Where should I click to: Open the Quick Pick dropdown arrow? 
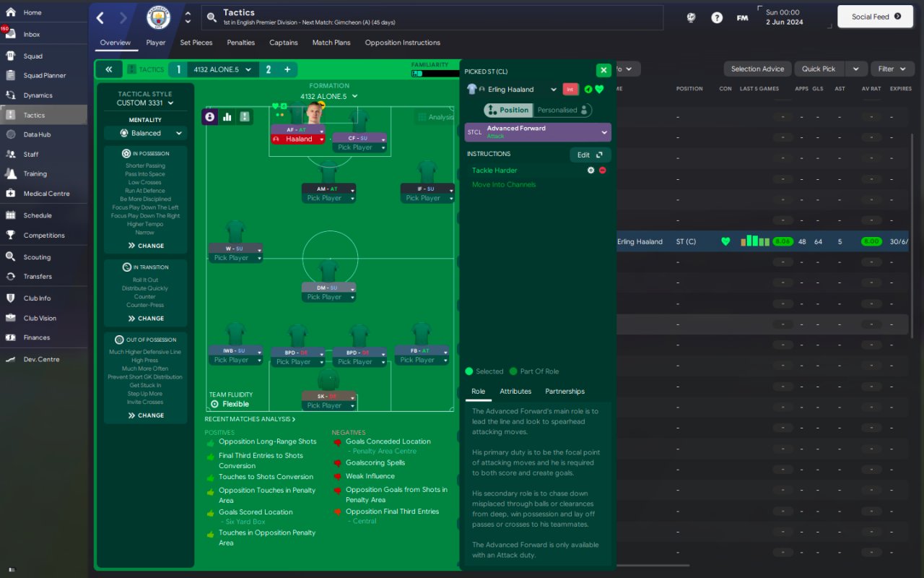tap(855, 69)
